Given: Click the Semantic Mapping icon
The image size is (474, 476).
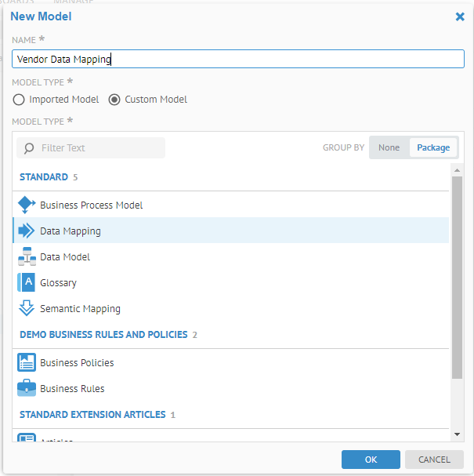Looking at the screenshot, I should point(27,308).
